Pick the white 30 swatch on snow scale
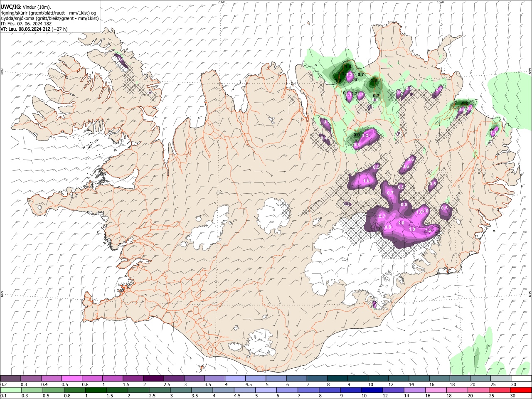Viewport: 532px width, 399px height. point(522,379)
